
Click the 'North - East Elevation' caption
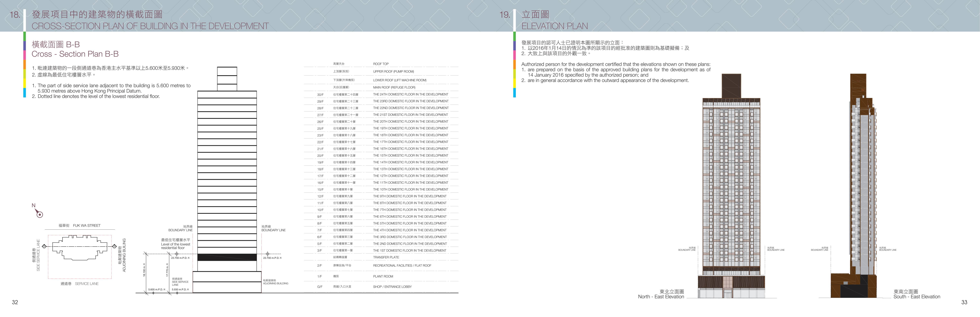661,297
